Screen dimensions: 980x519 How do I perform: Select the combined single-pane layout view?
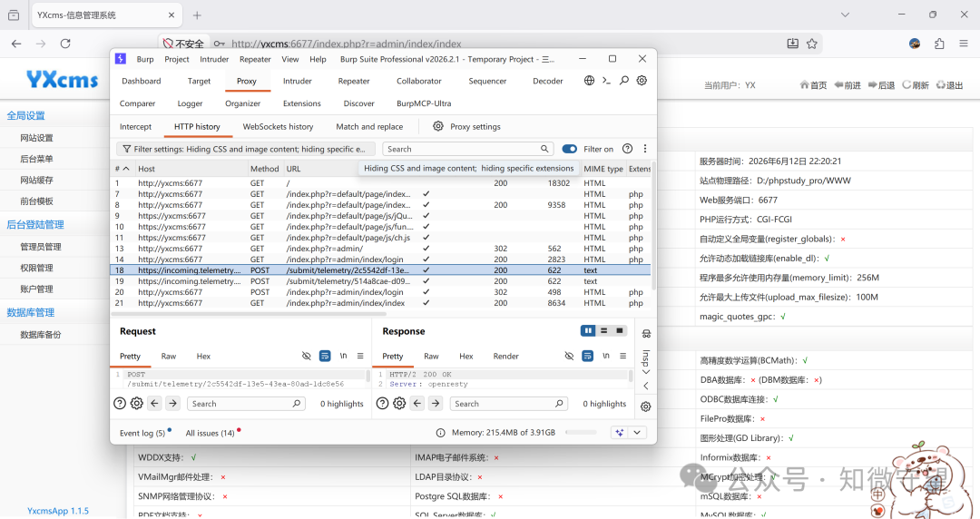point(620,331)
